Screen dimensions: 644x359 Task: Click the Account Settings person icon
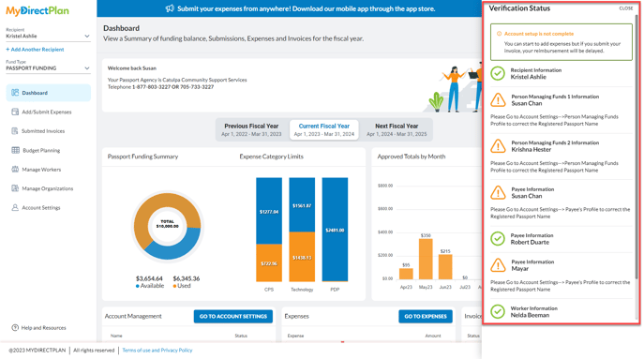click(x=15, y=207)
